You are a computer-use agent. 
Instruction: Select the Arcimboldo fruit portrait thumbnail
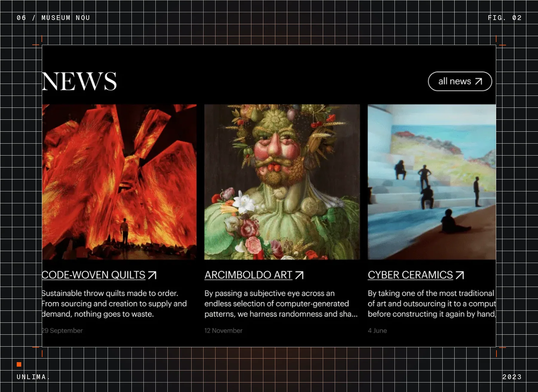pos(282,182)
